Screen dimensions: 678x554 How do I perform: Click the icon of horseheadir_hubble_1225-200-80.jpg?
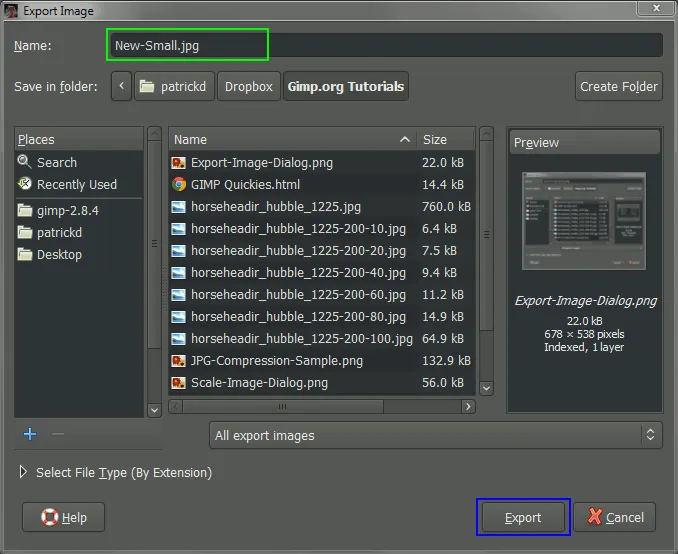pos(178,317)
